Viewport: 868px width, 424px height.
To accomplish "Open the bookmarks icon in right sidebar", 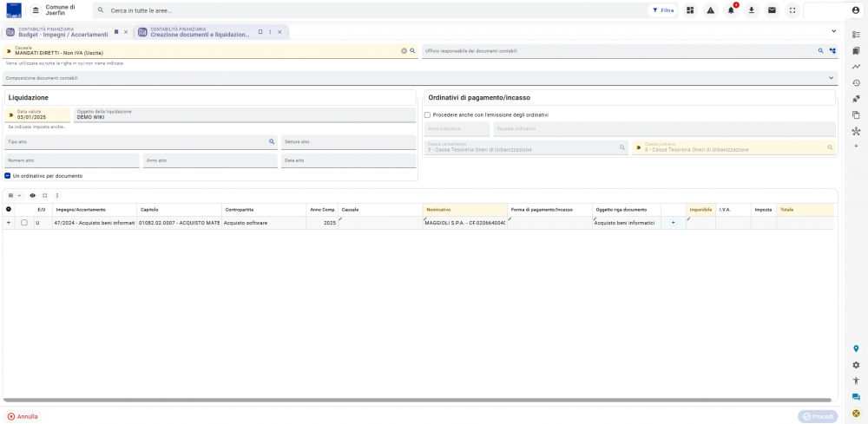I will tap(857, 51).
